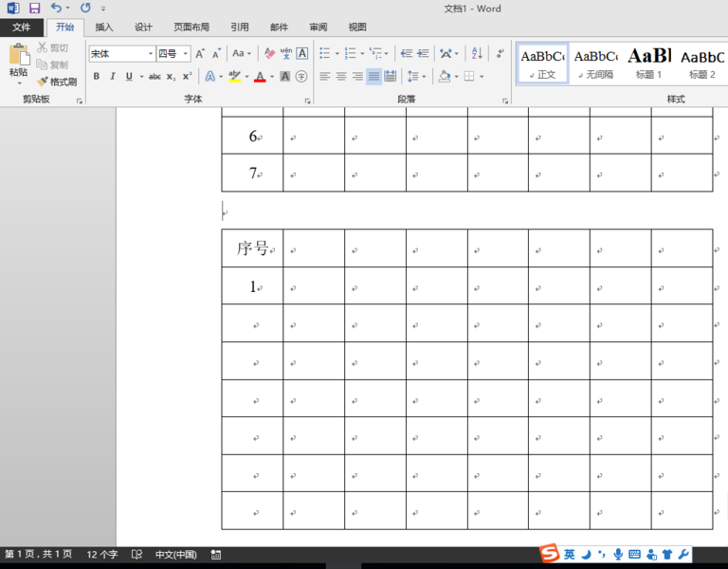Open the font name 宋体 dropdown

(150, 54)
